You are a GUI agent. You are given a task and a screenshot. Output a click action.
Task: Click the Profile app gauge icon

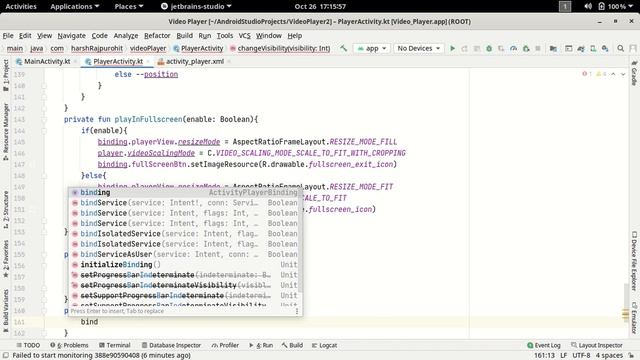coord(513,48)
